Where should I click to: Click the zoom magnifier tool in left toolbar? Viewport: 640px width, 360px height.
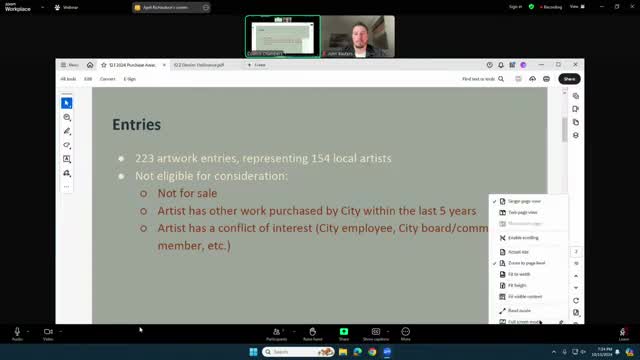[x=67, y=118]
